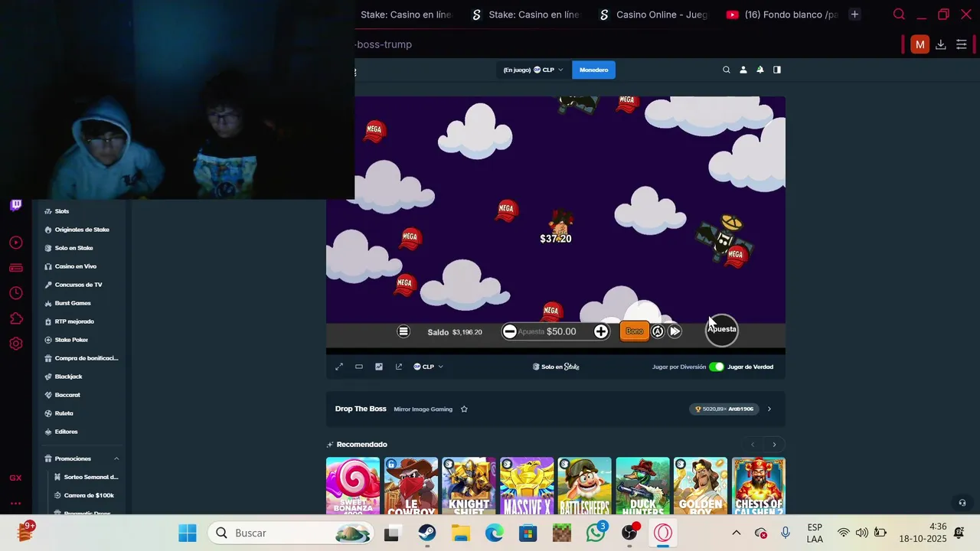Open three-dots more menu in sidebar
Screen dimensions: 980x551
coord(15,504)
